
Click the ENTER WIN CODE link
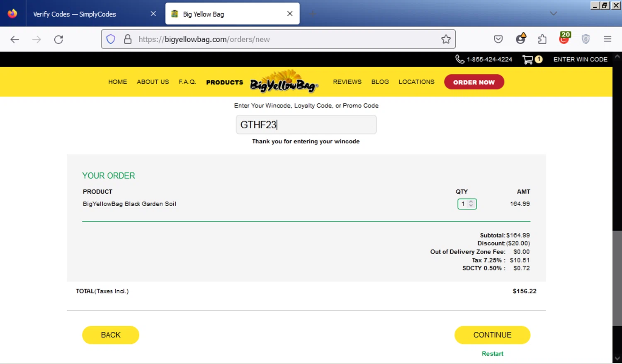coord(580,59)
